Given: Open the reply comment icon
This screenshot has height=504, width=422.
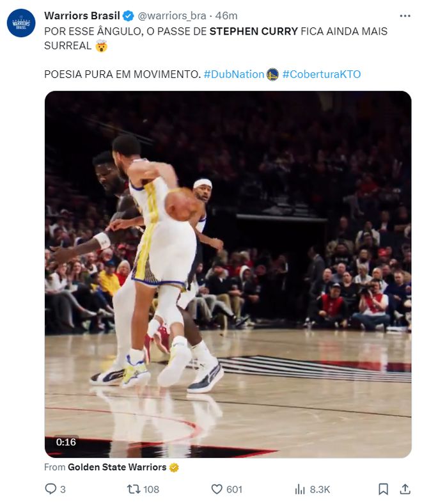Looking at the screenshot, I should click(51, 489).
